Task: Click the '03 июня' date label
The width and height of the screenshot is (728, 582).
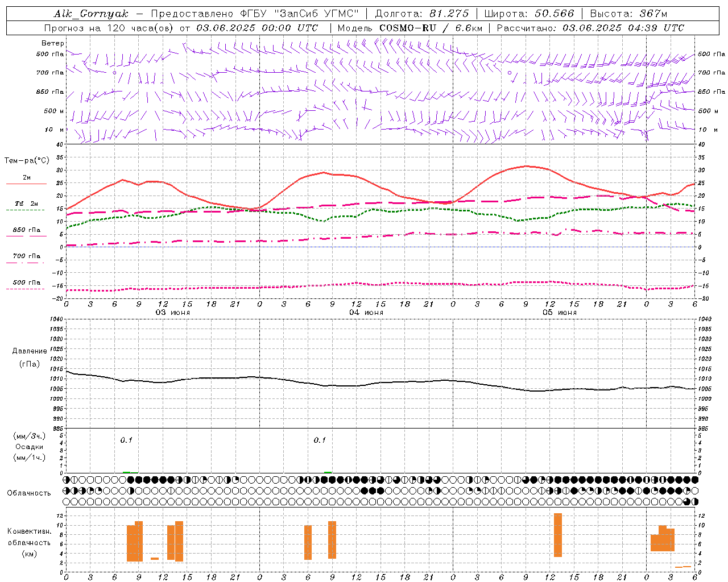Action: coord(173,313)
